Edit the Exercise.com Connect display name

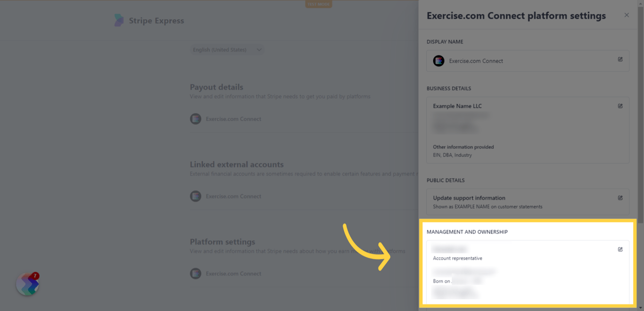(620, 59)
